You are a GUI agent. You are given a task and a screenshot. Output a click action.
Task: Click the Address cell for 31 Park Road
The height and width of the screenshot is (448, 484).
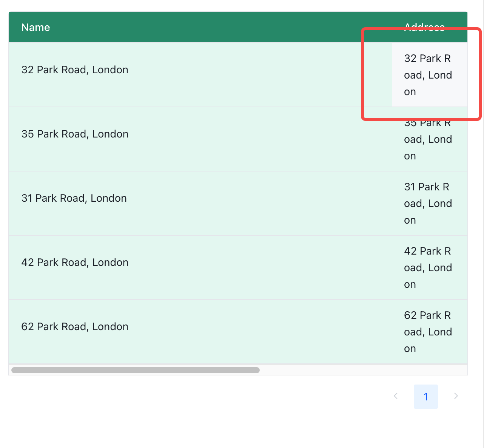430,203
